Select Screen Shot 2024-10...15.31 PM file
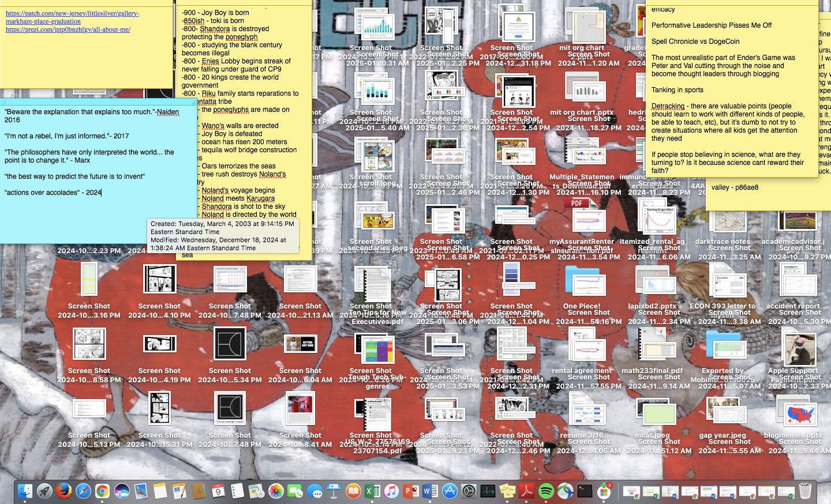 point(159,419)
